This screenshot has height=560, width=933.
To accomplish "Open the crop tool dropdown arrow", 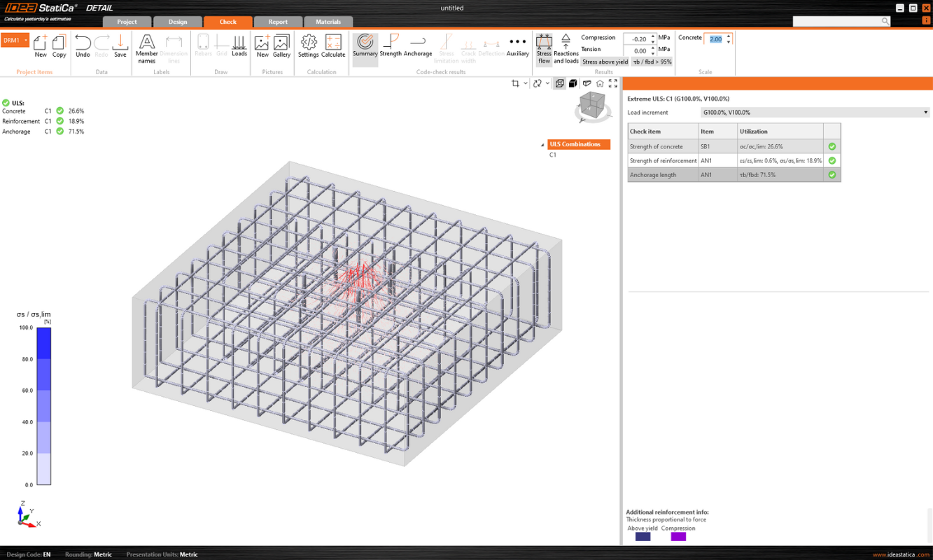I will point(526,84).
